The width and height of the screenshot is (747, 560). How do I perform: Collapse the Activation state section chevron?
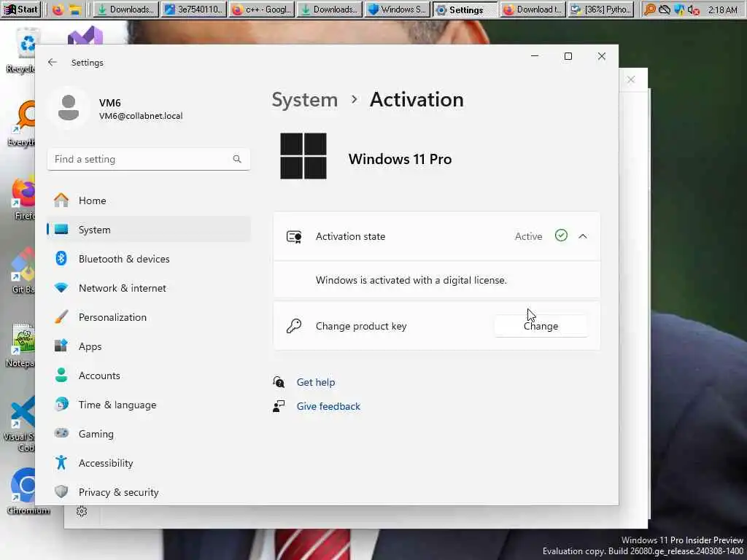point(583,236)
